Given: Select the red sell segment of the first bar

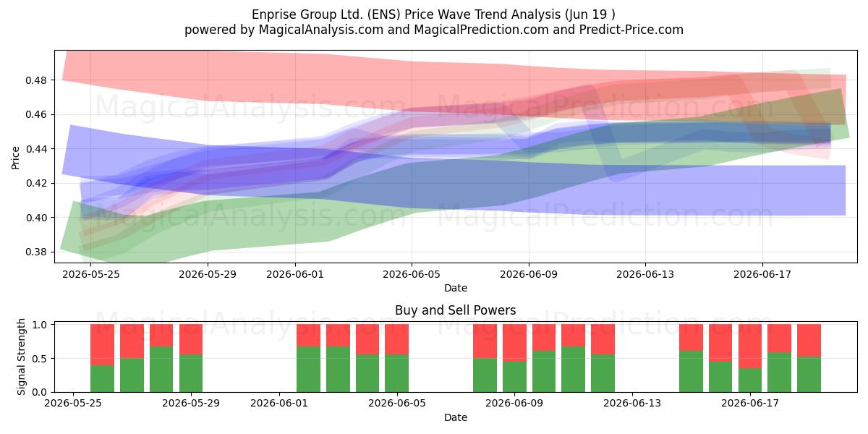Looking at the screenshot, I should tap(103, 345).
